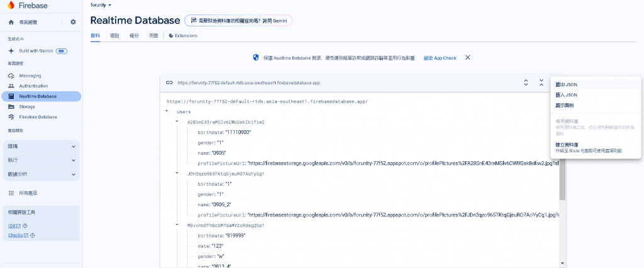Screen dimensions: 644x268
Task: Click the 設定 App Check link
Action: 440,58
